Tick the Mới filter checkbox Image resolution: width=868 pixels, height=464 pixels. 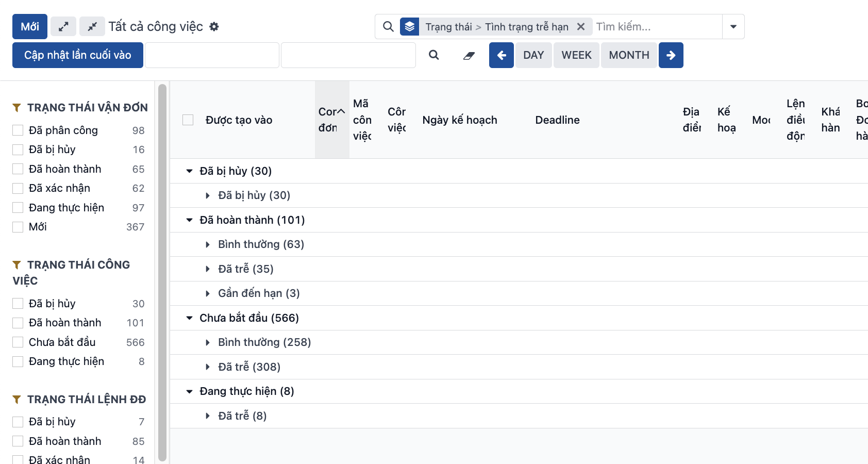(x=18, y=227)
